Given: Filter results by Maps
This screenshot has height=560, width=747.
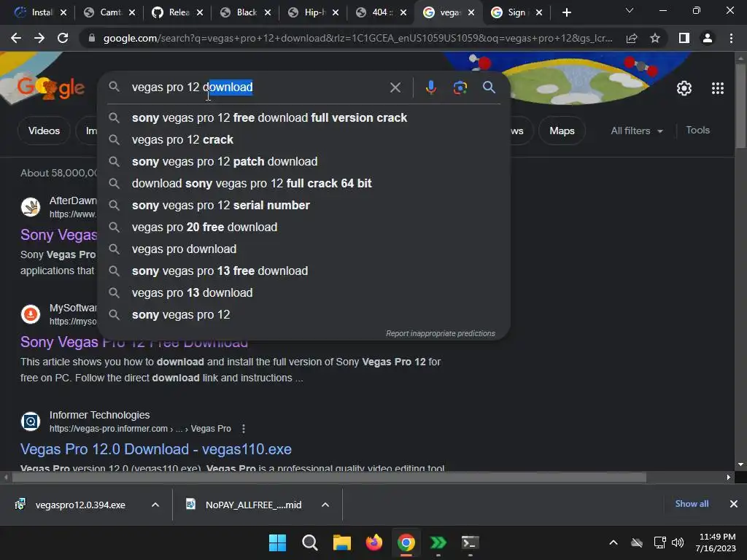Looking at the screenshot, I should [562, 131].
